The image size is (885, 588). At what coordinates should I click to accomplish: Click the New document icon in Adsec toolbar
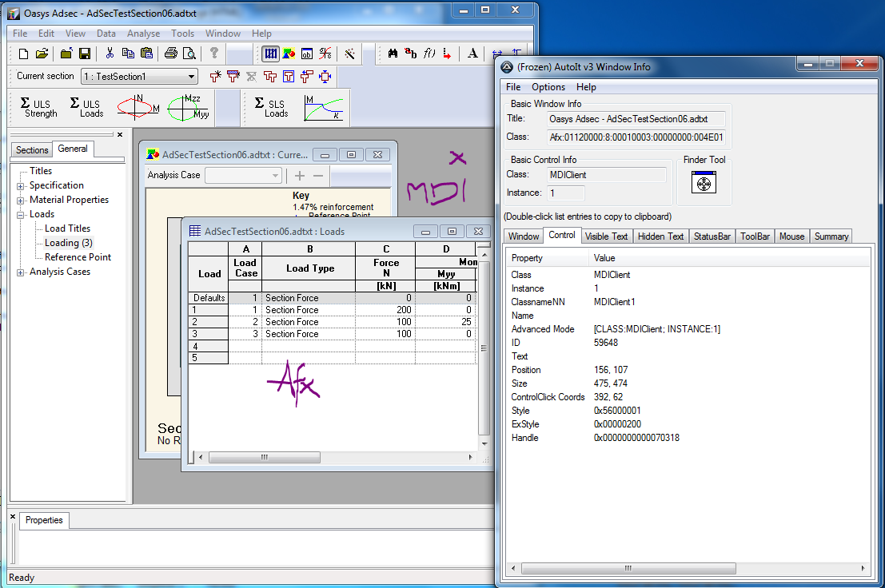(x=23, y=54)
